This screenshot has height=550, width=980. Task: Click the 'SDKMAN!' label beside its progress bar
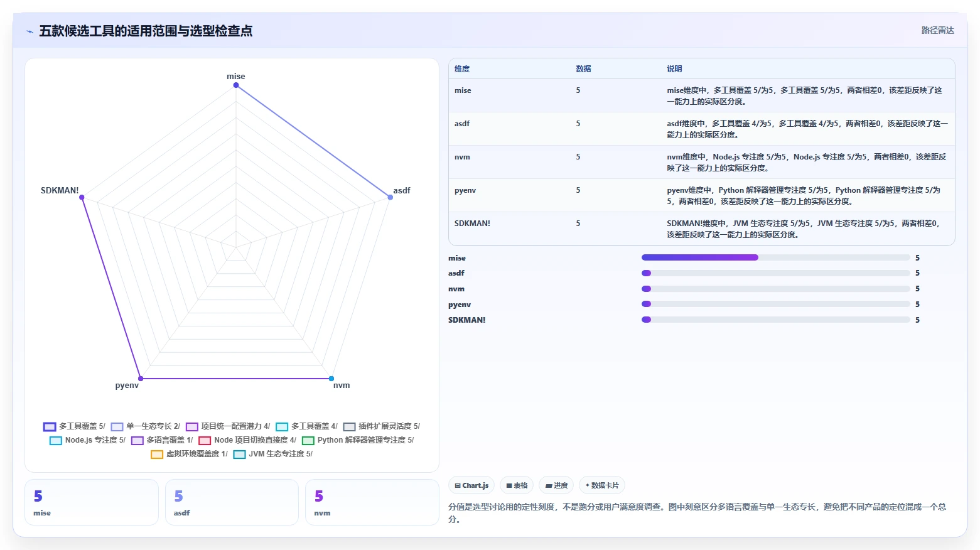tap(467, 320)
